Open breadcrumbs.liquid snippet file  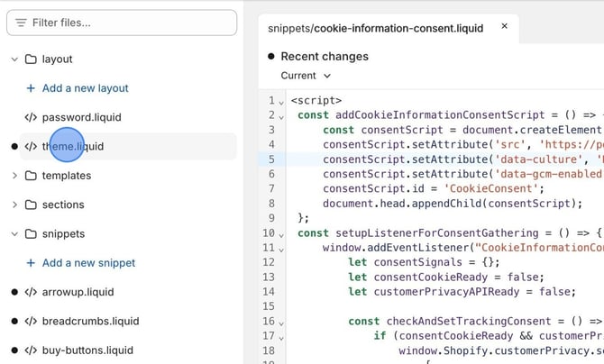[x=90, y=321]
